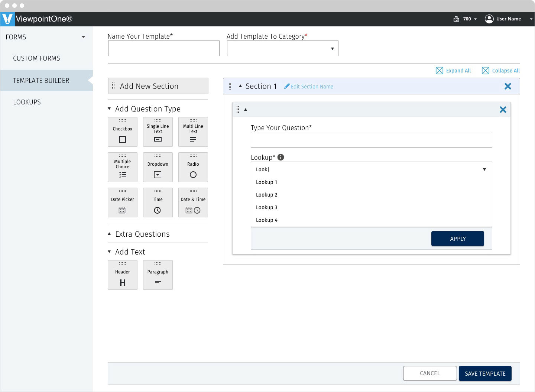
Task: Click the Add New Section drag handle
Action: click(x=113, y=86)
